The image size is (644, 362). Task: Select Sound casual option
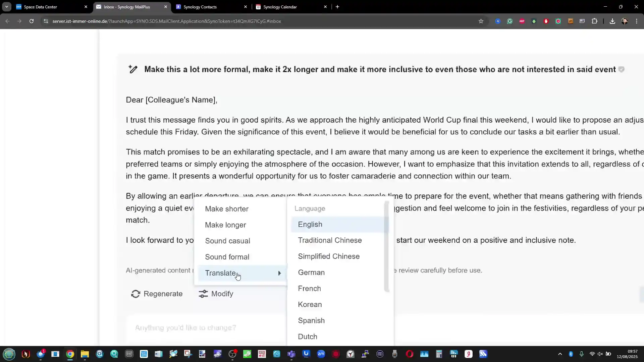coord(240,241)
